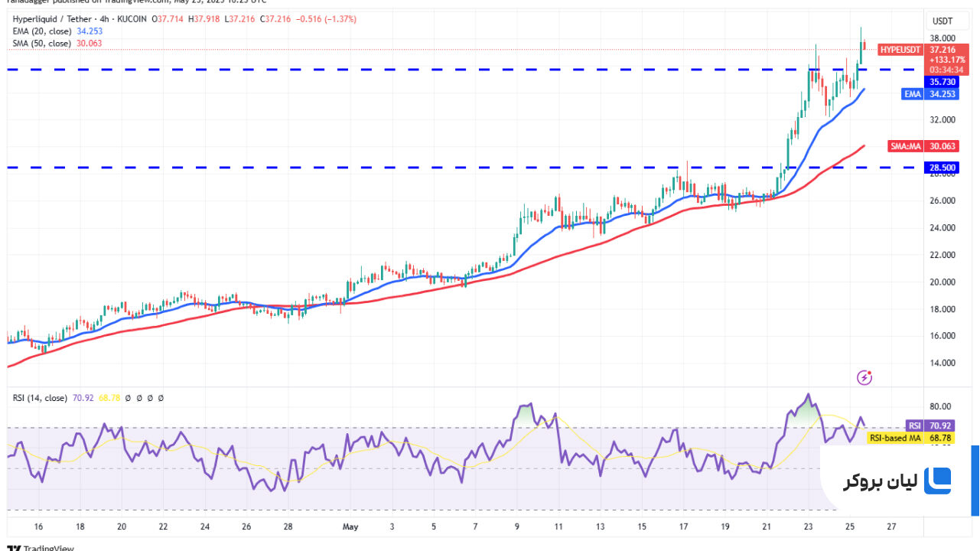980x551 pixels.
Task: Click the EMA value 34.253 in legend
Action: tap(90, 31)
